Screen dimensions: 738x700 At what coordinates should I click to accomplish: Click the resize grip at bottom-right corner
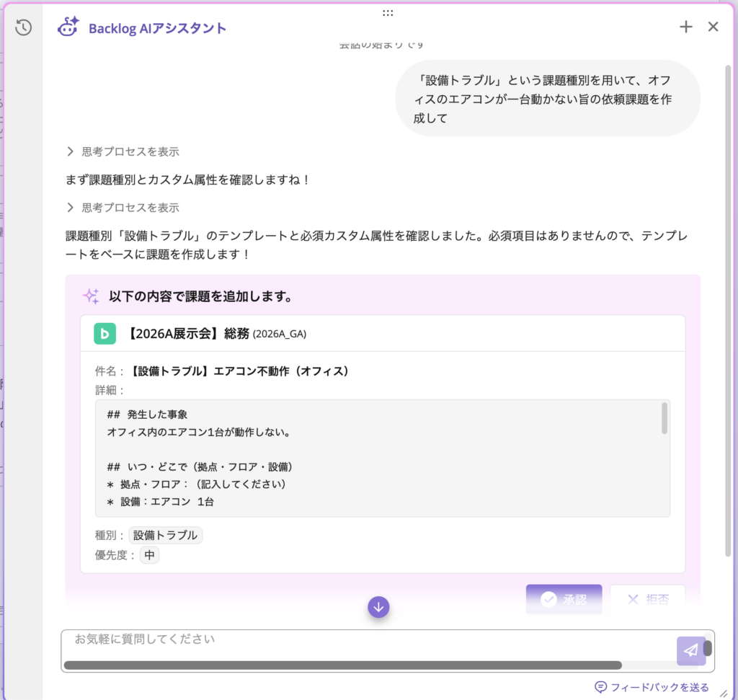(724, 694)
